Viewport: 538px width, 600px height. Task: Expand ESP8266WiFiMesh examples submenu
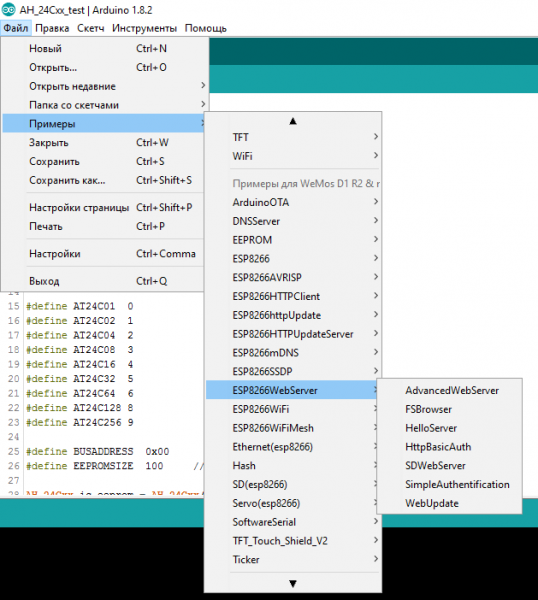point(292,428)
